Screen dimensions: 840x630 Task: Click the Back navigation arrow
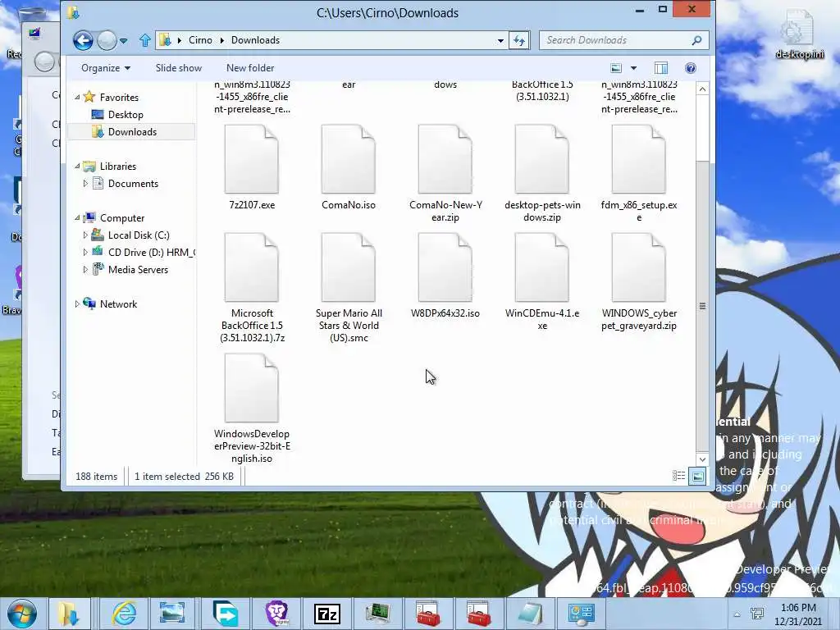click(83, 40)
